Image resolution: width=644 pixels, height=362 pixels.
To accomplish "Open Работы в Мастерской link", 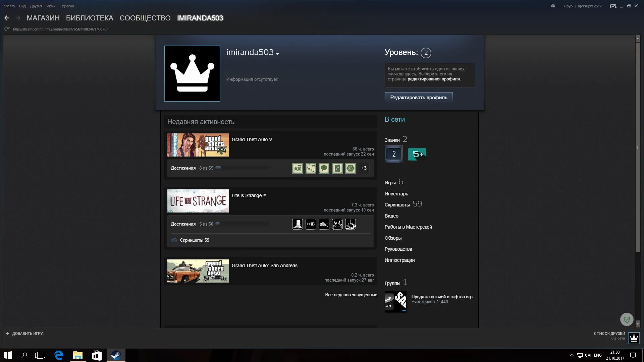I will click(x=408, y=227).
